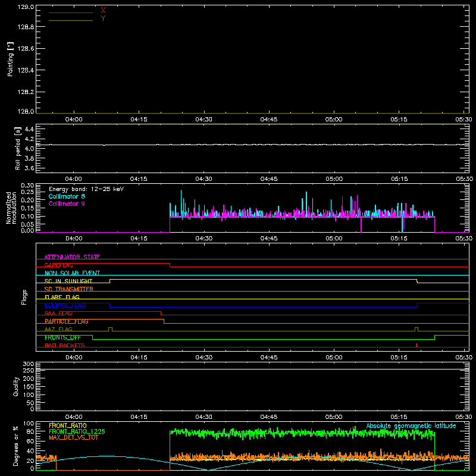Click the GAP_FLAG label
The height and width of the screenshot is (476, 476).
click(58, 265)
